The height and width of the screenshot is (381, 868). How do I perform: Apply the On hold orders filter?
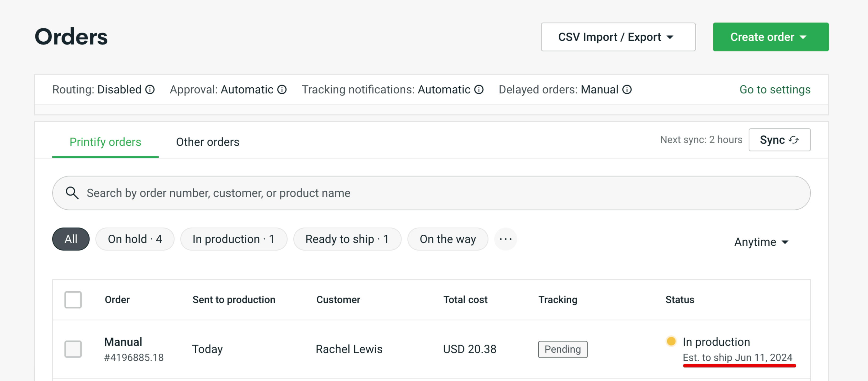[x=135, y=239]
